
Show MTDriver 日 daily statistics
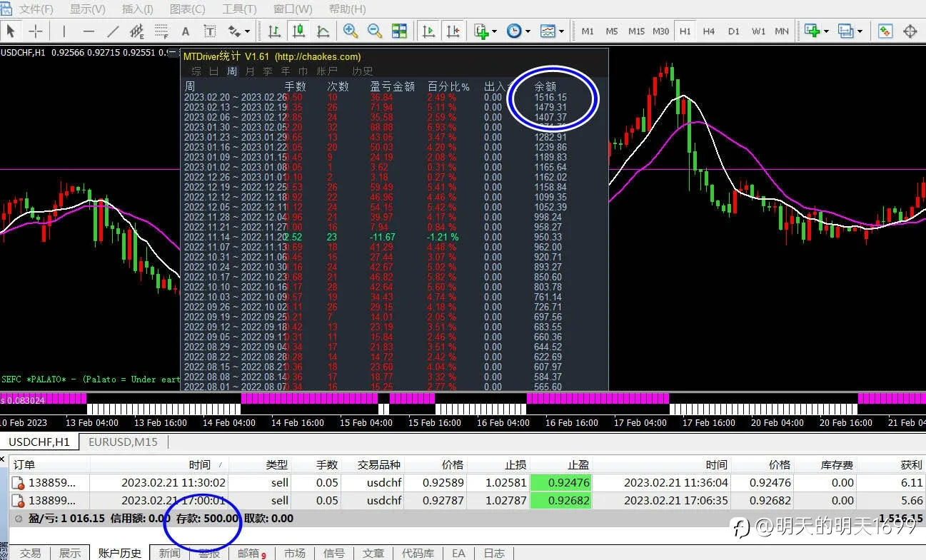[213, 71]
